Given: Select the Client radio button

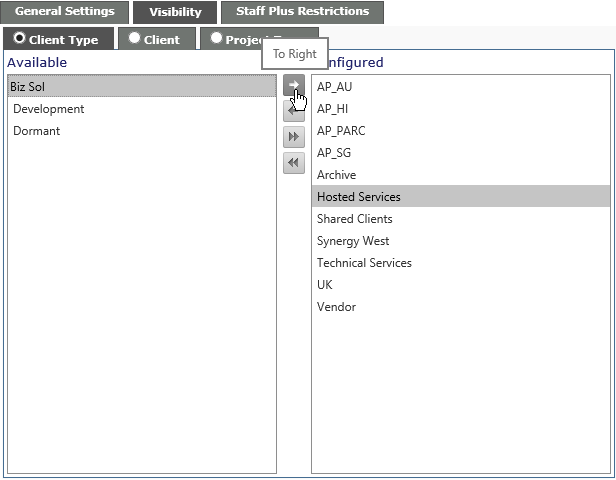Looking at the screenshot, I should pyautogui.click(x=134, y=38).
